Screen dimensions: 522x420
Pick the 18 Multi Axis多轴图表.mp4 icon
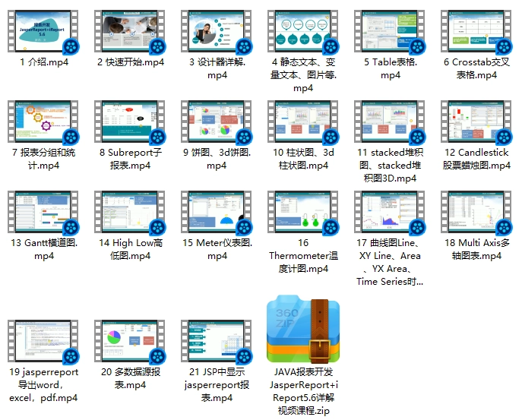tap(476, 212)
